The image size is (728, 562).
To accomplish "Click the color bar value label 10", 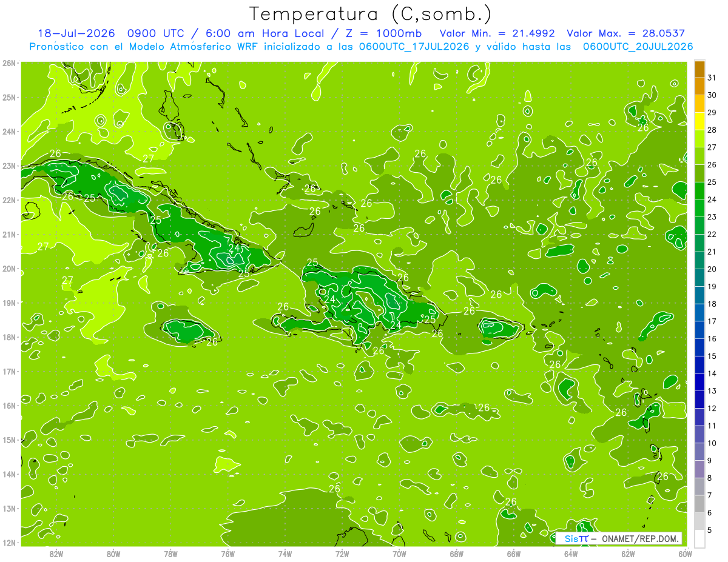I will point(712,443).
